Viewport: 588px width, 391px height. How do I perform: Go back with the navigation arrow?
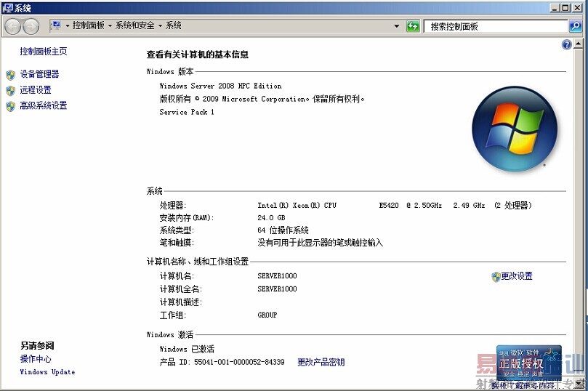13,27
